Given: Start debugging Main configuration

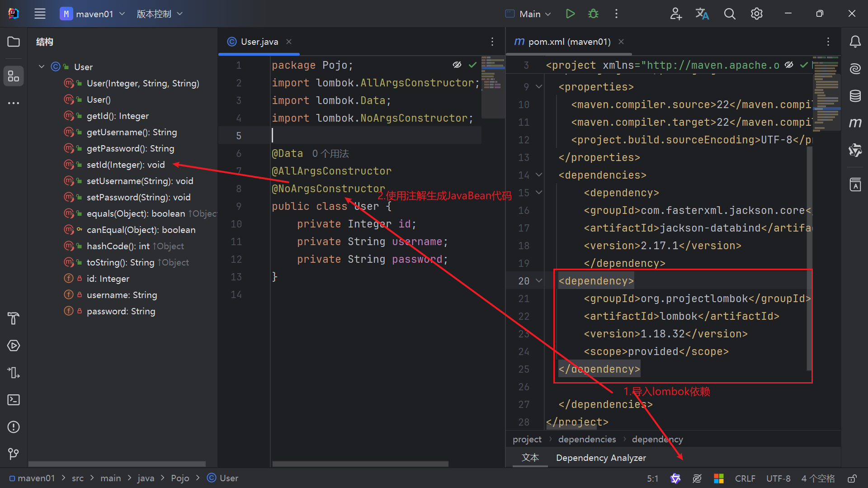Looking at the screenshot, I should [593, 14].
